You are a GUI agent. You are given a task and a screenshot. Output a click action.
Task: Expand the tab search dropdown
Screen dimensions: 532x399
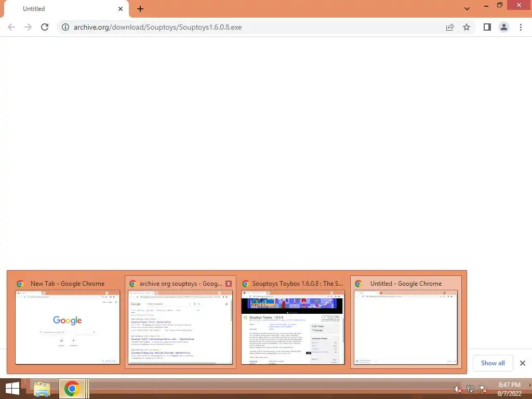pyautogui.click(x=467, y=9)
